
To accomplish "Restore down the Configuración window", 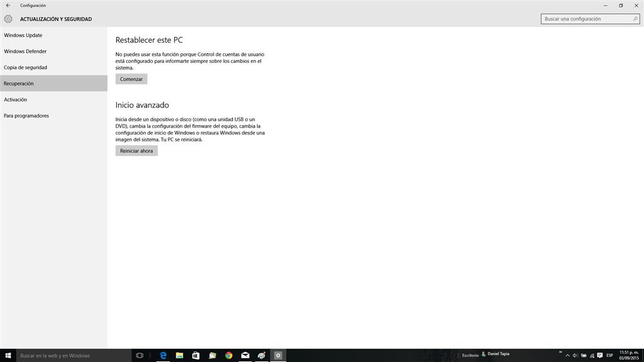I will (x=621, y=5).
